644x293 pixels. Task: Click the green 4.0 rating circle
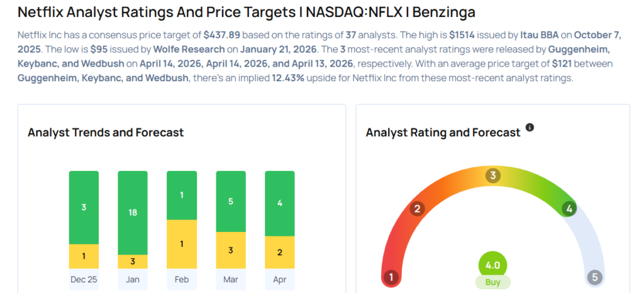coord(492,265)
